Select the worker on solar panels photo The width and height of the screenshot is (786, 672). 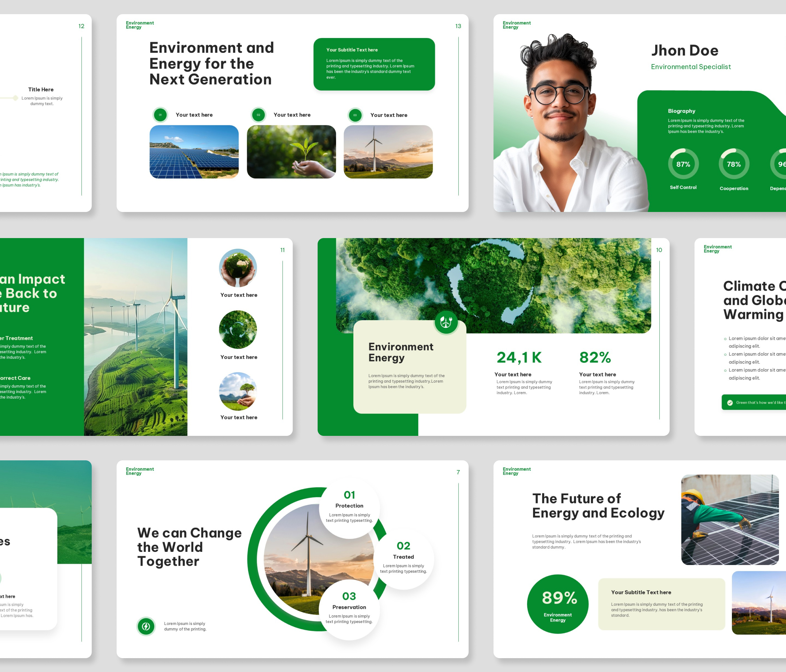tap(730, 519)
